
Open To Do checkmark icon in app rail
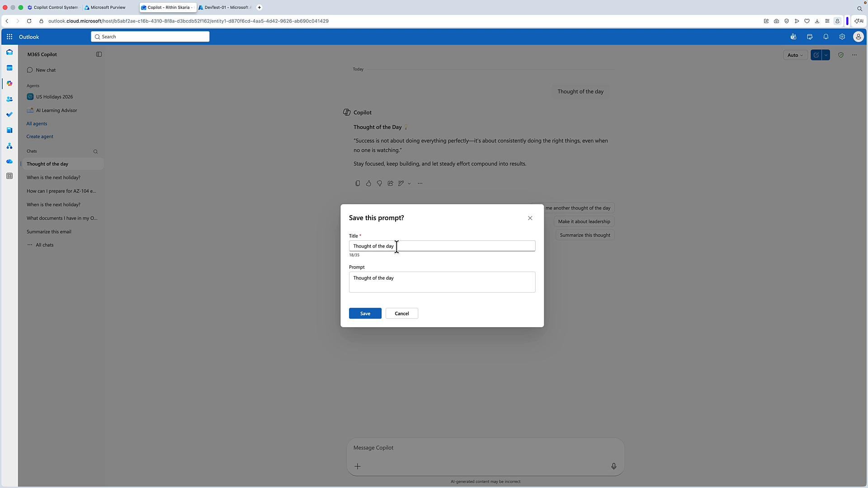(x=9, y=115)
